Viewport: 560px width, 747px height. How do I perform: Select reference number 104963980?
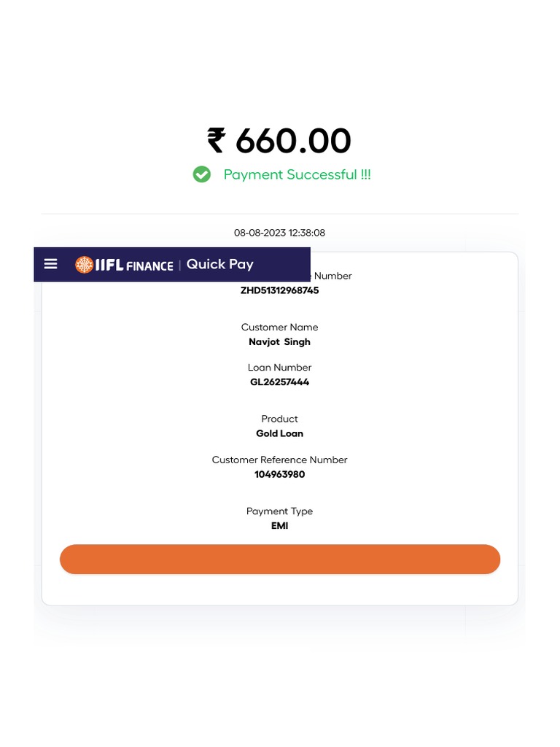pos(279,474)
